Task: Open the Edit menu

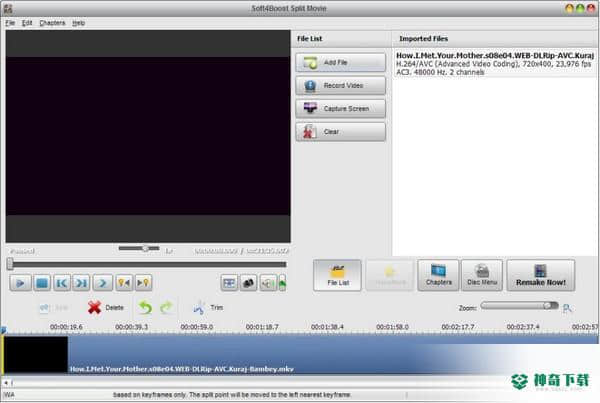Action: [27, 23]
